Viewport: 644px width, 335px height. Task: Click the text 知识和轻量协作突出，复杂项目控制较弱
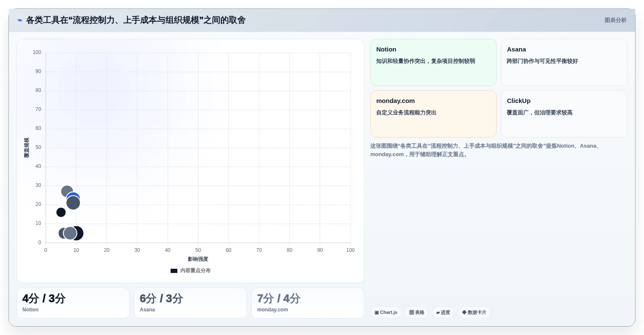[x=426, y=61]
